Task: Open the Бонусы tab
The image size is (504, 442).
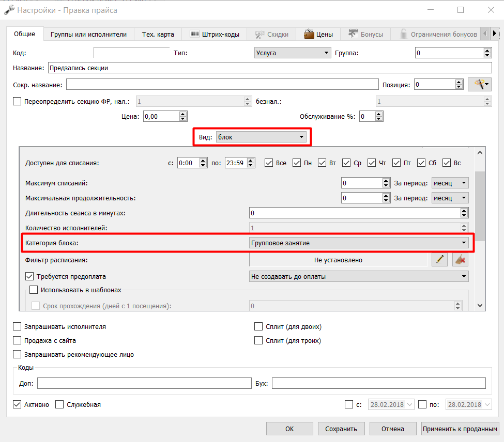Action: (x=366, y=35)
